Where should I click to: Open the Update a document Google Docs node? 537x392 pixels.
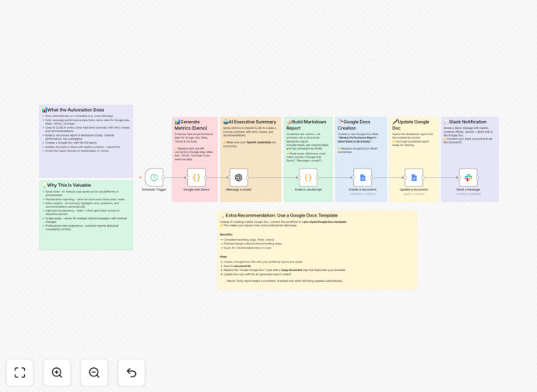414,178
